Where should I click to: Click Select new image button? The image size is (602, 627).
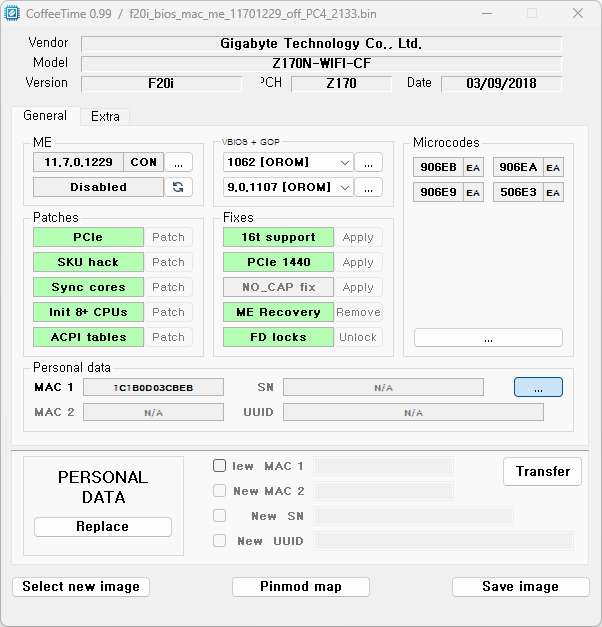click(x=81, y=587)
